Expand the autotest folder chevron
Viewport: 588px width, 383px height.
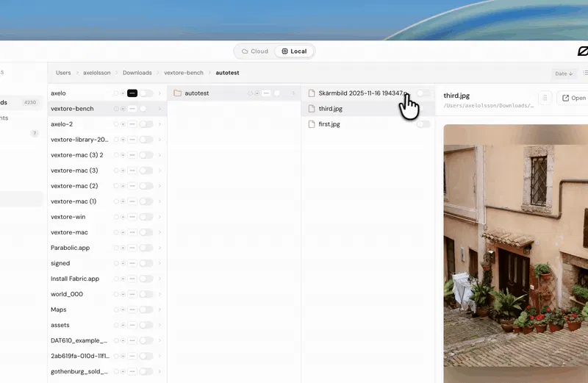pos(293,93)
